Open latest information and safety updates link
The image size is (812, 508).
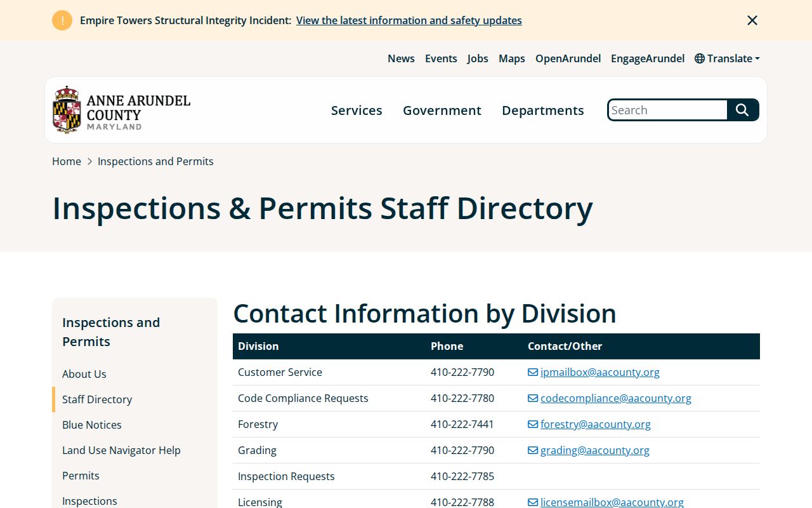coord(409,20)
